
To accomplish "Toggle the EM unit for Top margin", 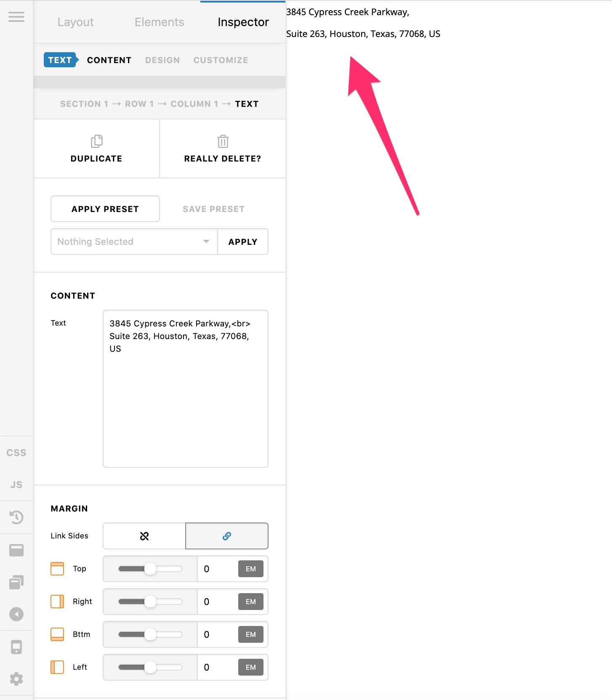I will click(x=251, y=569).
